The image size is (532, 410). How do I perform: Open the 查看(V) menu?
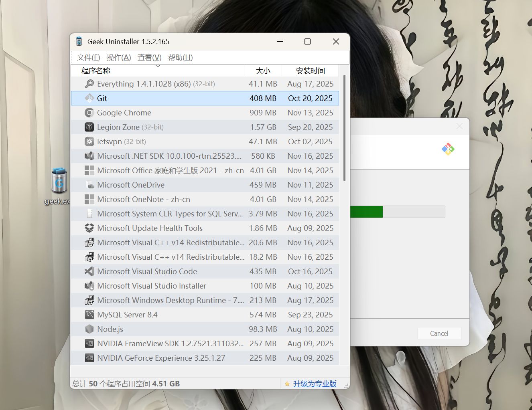[x=149, y=57]
